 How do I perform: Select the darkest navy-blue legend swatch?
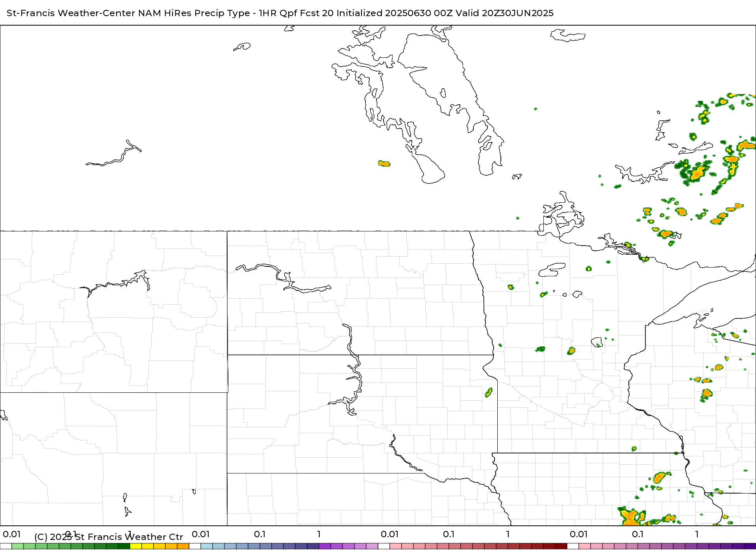click(313, 546)
